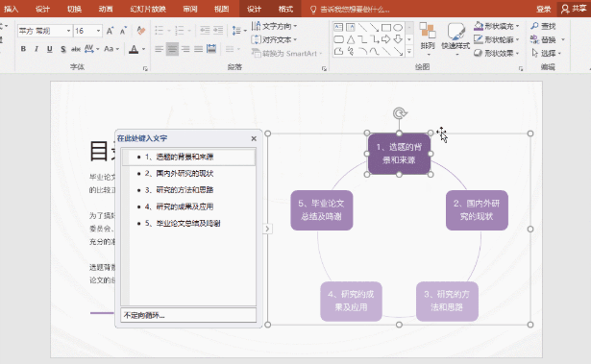Apply the font color A button
The width and height of the screenshot is (591, 364).
pos(134,49)
